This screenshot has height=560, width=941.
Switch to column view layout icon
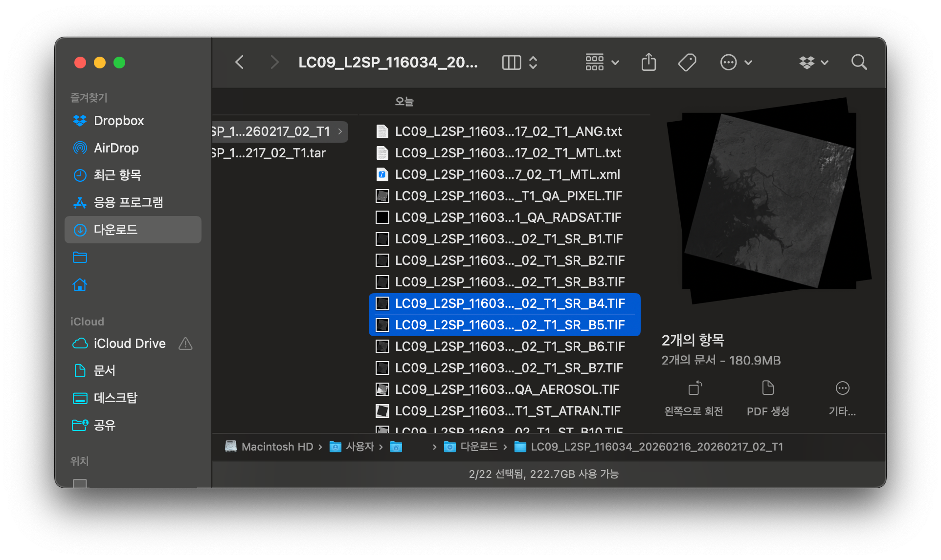click(x=512, y=62)
